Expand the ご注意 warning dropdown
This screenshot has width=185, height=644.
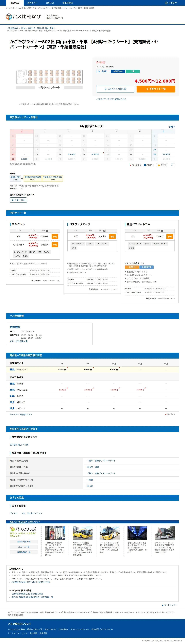coord(165,165)
